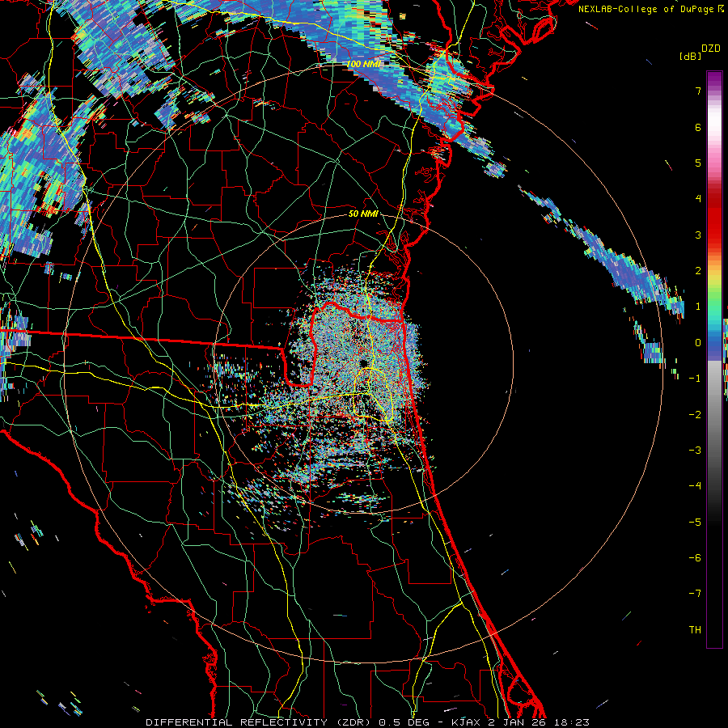Viewport: 728px width, 728px height.
Task: Click the legend value 3
Action: (698, 235)
